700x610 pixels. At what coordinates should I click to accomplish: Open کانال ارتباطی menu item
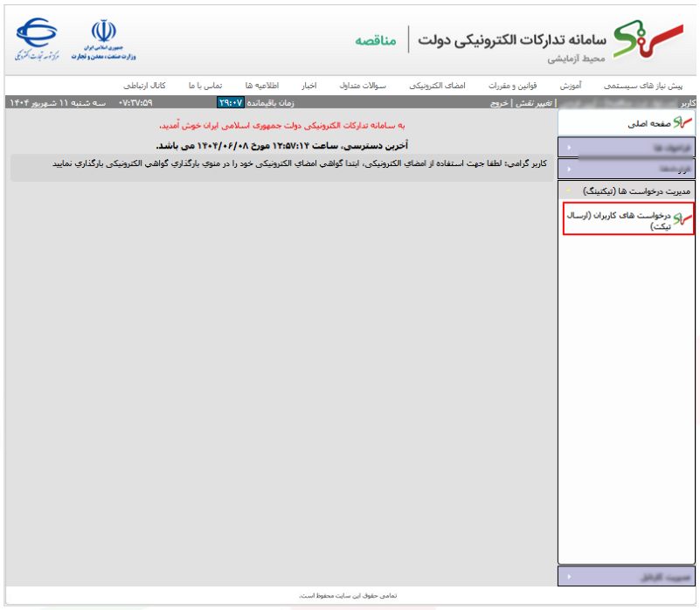click(x=144, y=86)
